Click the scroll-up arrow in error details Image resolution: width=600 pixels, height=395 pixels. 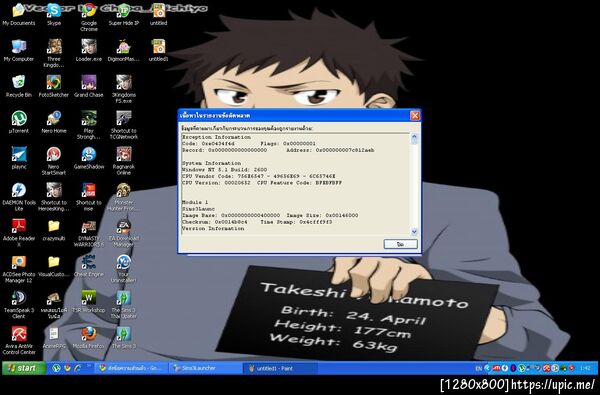pyautogui.click(x=414, y=138)
